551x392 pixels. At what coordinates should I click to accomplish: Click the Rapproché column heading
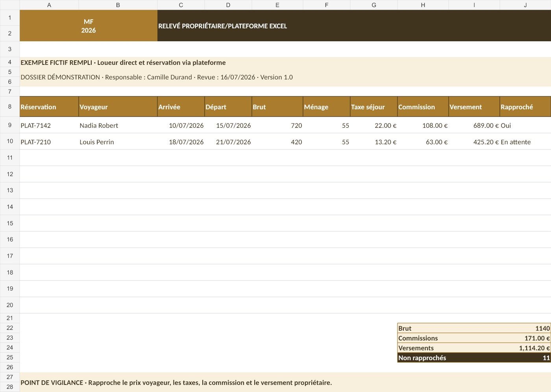(525, 107)
